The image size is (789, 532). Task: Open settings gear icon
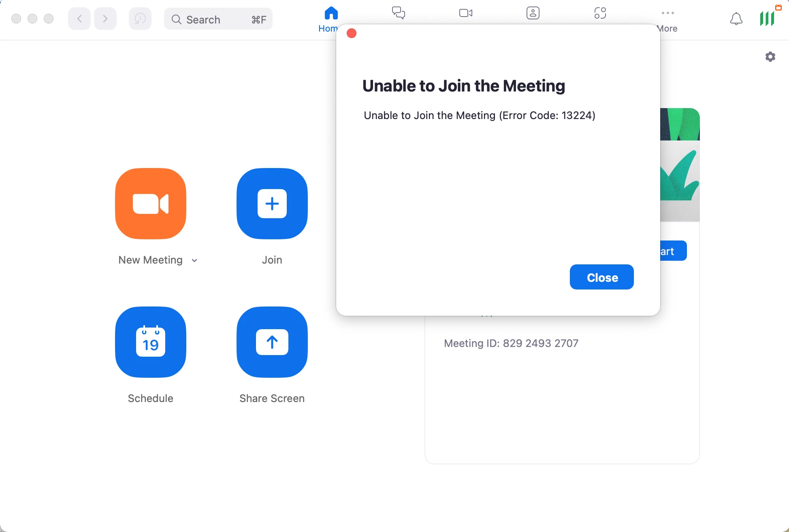tap(770, 57)
